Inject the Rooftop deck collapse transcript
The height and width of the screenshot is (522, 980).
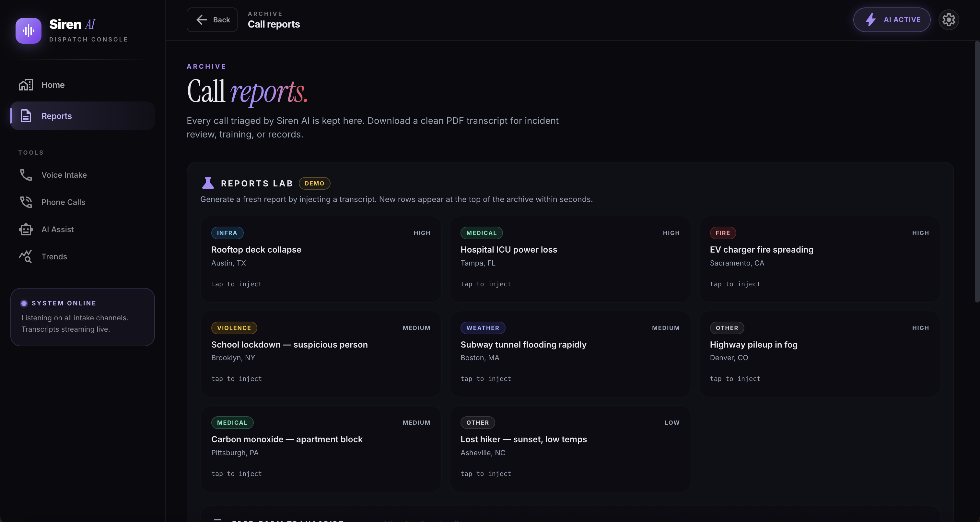pos(320,259)
